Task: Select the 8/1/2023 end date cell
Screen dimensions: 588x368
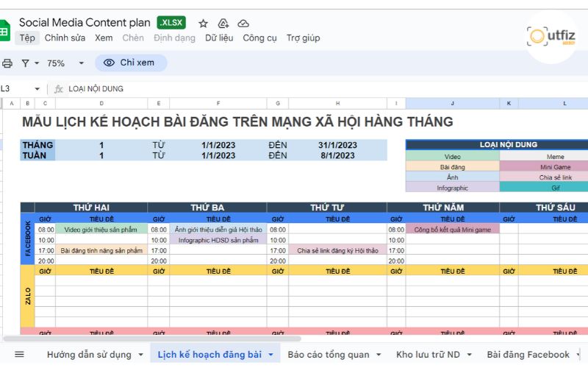Action: [337, 155]
